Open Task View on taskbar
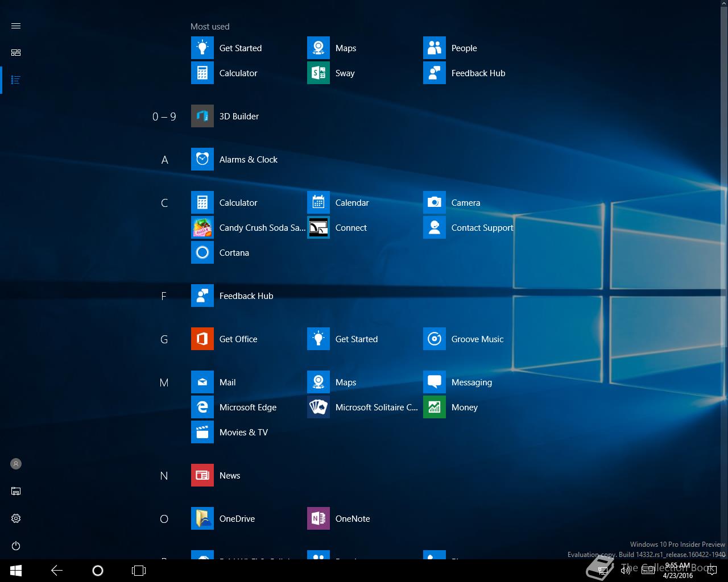This screenshot has height=582, width=728. point(139,571)
